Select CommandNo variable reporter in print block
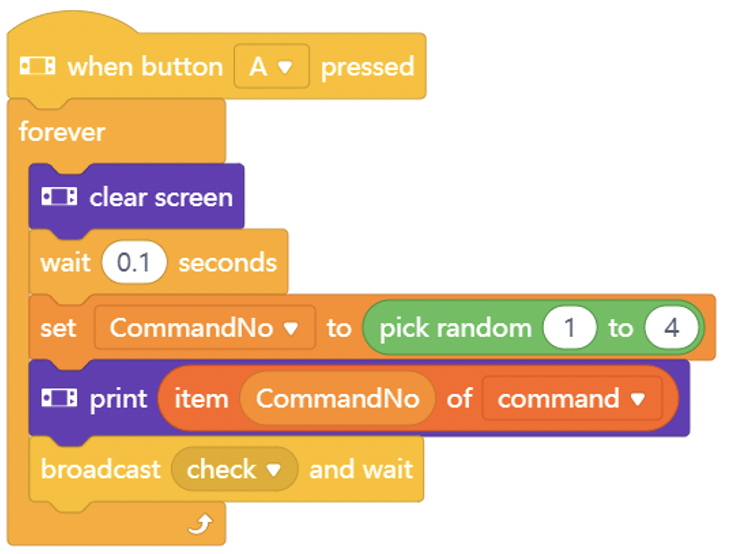Viewport: 730px width, 554px height. coord(338,399)
